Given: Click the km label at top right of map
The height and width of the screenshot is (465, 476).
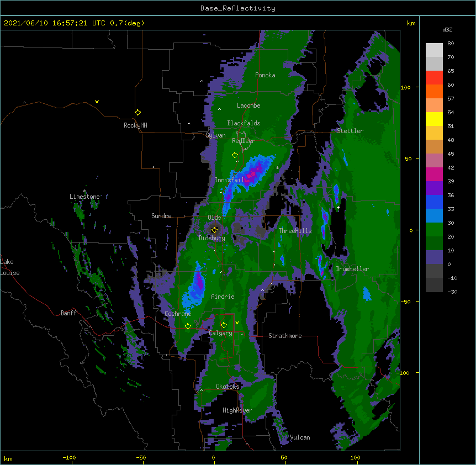Looking at the screenshot, I should (x=411, y=23).
